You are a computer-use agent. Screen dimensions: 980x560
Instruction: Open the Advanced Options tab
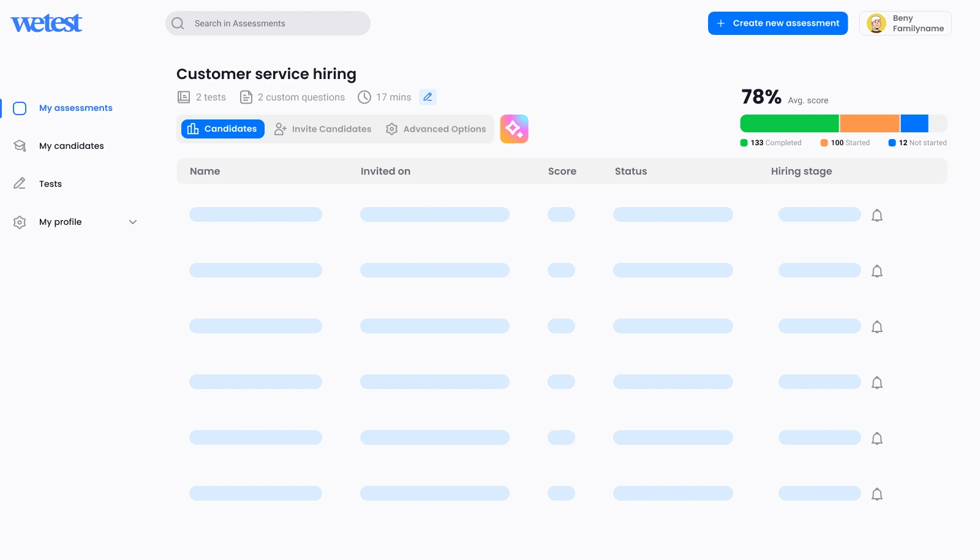click(436, 129)
